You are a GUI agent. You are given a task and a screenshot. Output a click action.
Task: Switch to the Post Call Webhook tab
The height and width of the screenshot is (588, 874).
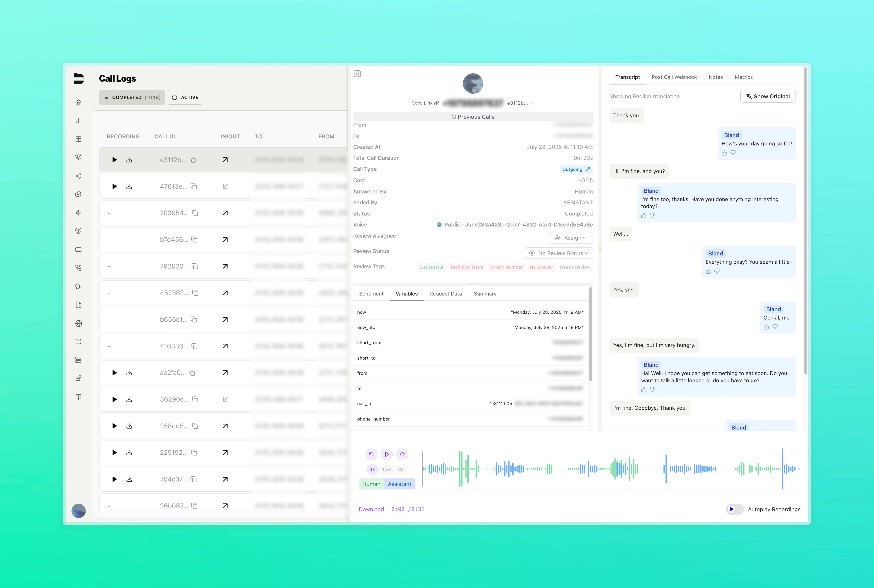coord(674,77)
